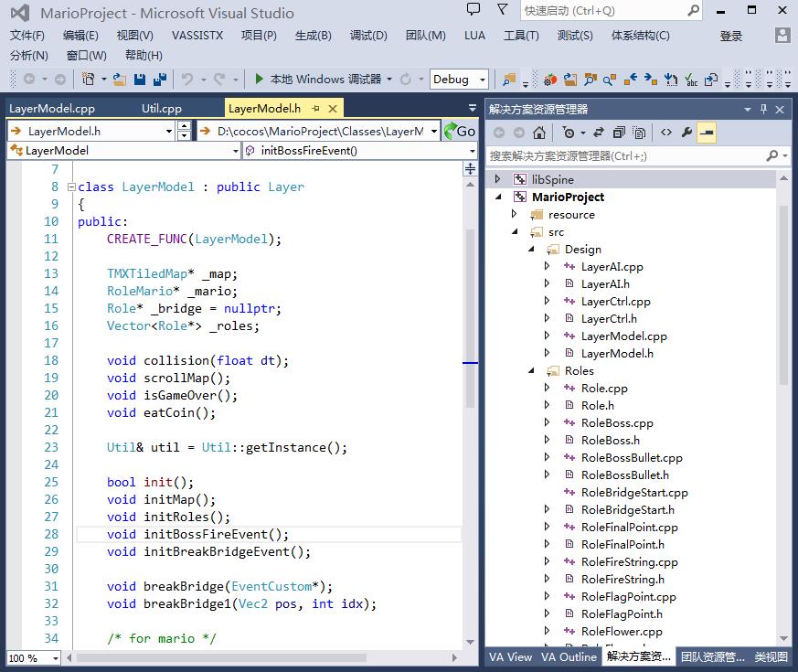Open the 编辑(E) menu
Image resolution: width=798 pixels, height=672 pixels.
81,35
